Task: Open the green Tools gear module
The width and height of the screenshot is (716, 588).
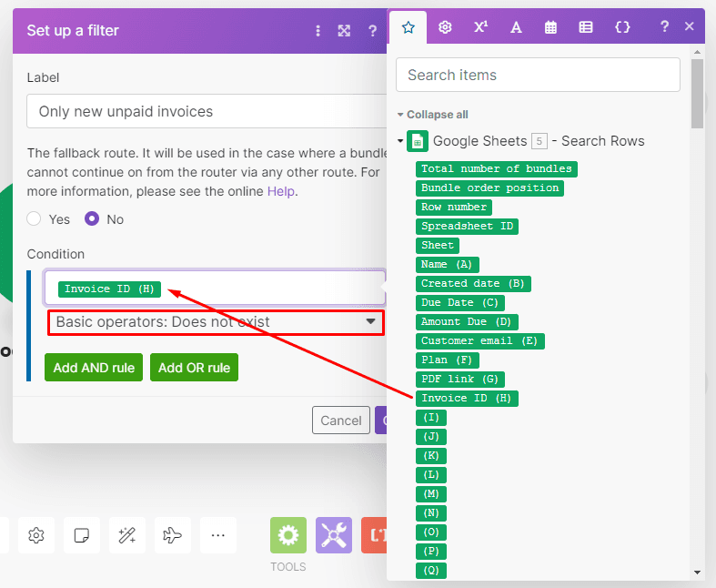Action: 288,535
